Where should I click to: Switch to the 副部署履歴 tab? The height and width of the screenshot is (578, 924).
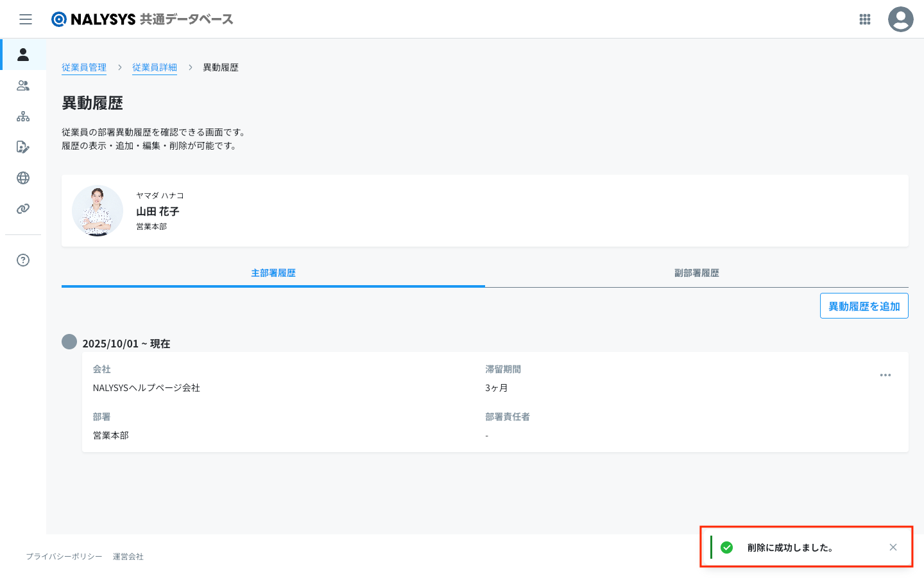[x=696, y=273]
